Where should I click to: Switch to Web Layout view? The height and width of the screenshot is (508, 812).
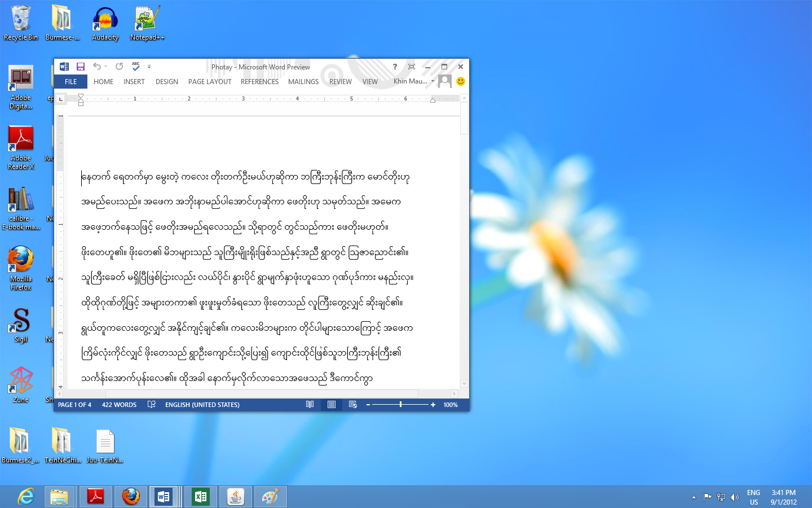coord(353,405)
